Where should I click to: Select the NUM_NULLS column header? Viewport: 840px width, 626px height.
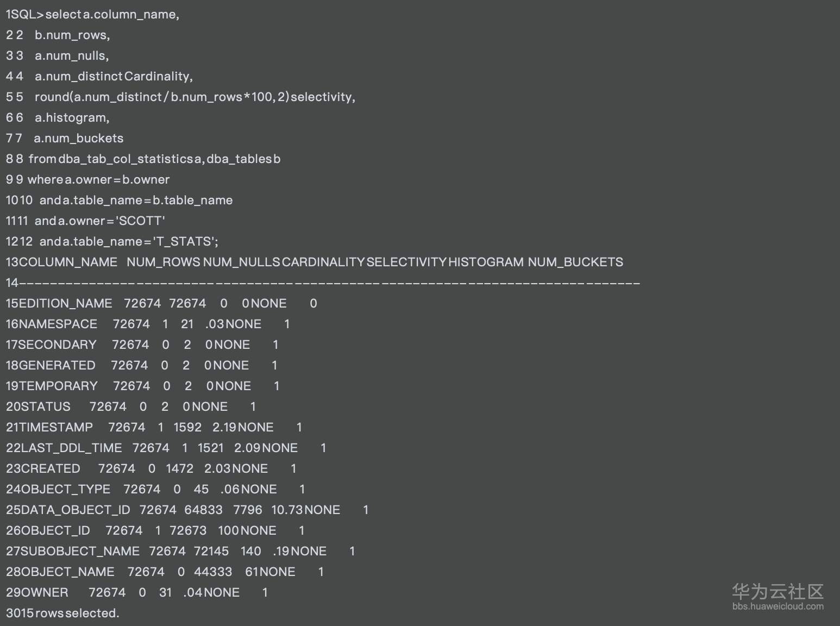tap(242, 262)
